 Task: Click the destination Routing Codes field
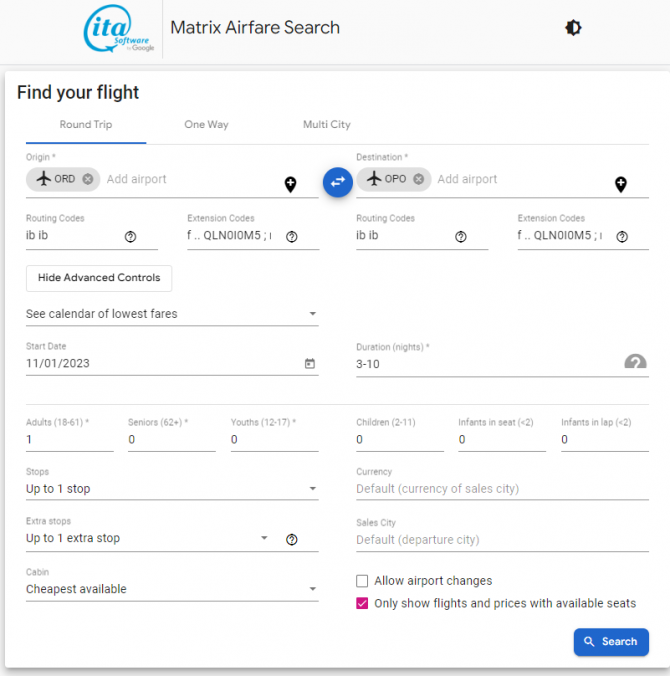click(404, 235)
